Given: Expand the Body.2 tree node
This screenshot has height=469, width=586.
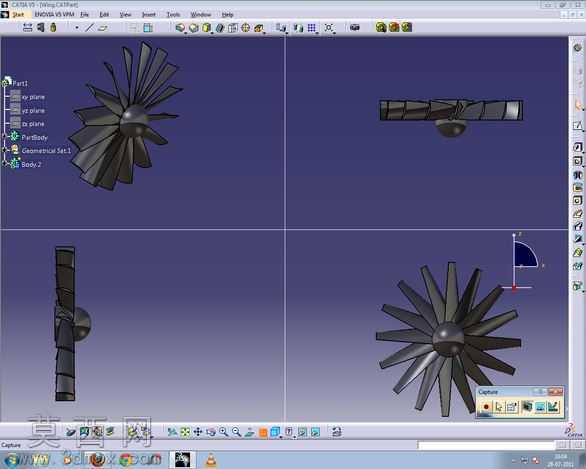Looking at the screenshot, I should click(x=5, y=163).
